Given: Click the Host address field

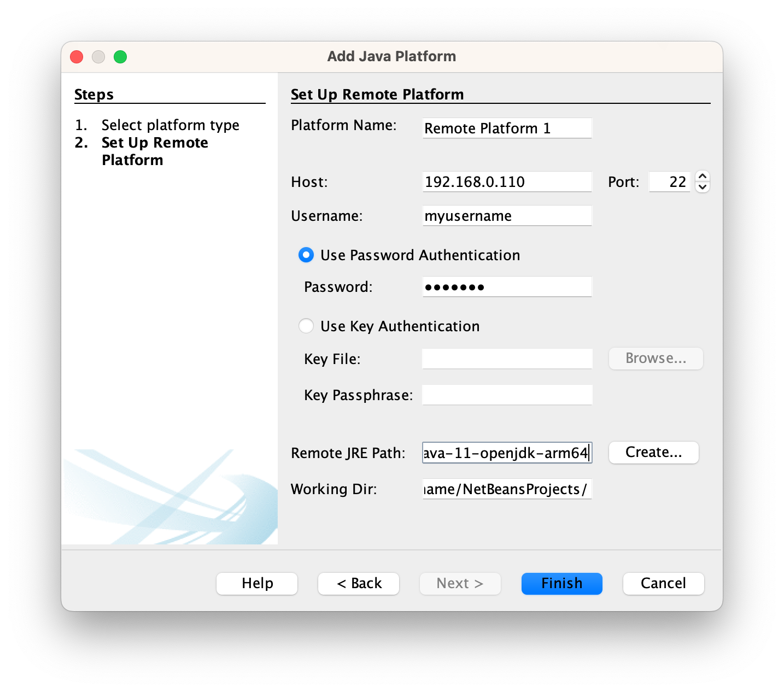Looking at the screenshot, I should tap(506, 181).
